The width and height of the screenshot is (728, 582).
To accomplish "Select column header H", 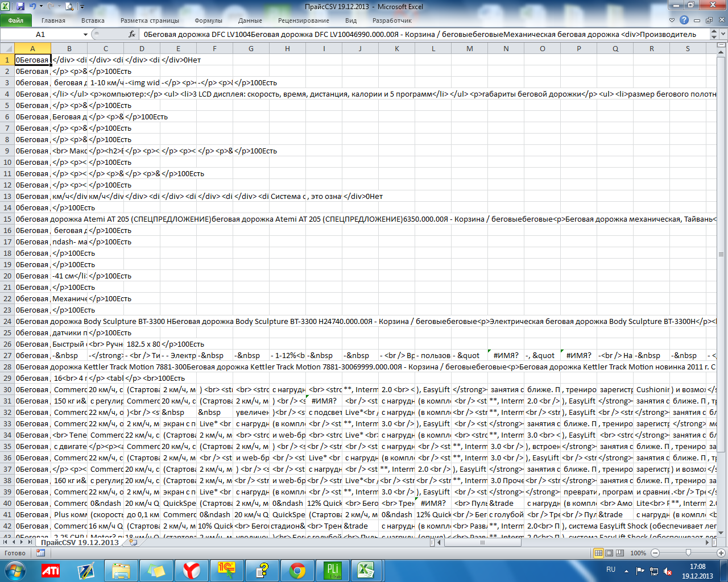I will (x=287, y=48).
